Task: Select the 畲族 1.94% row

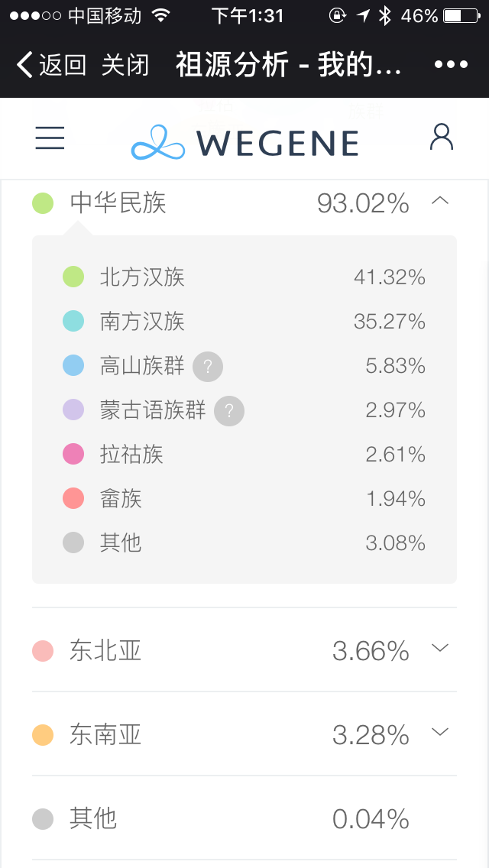Action: tap(244, 499)
